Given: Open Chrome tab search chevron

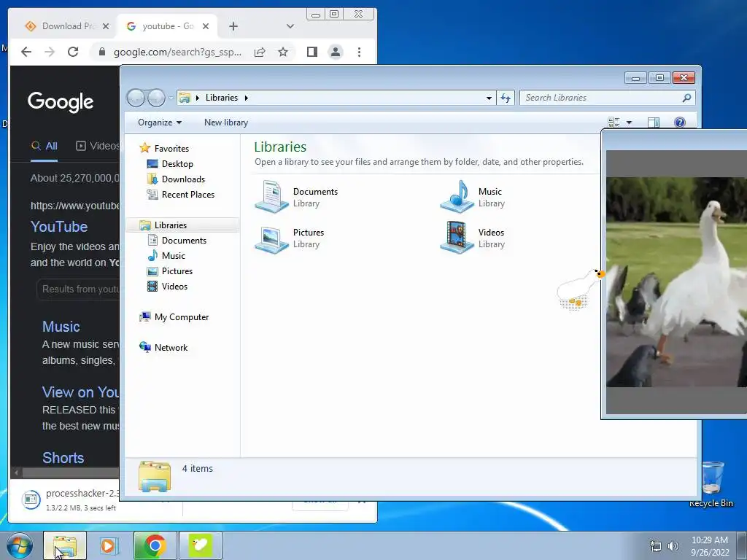Looking at the screenshot, I should [290, 26].
